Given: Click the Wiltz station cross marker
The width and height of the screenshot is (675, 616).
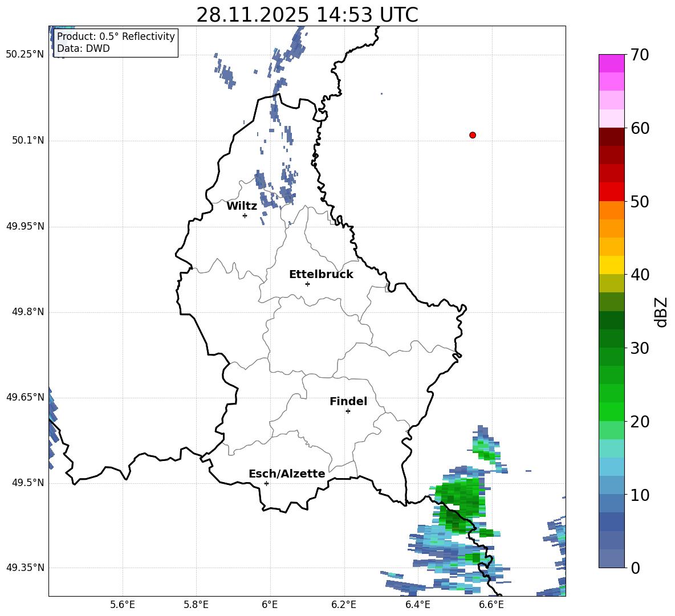Looking at the screenshot, I should 245,215.
